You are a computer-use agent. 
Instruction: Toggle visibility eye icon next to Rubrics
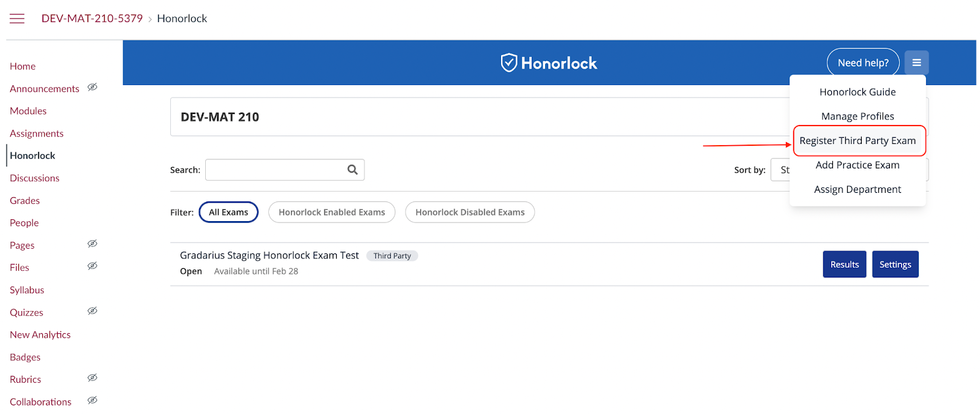coord(92,378)
